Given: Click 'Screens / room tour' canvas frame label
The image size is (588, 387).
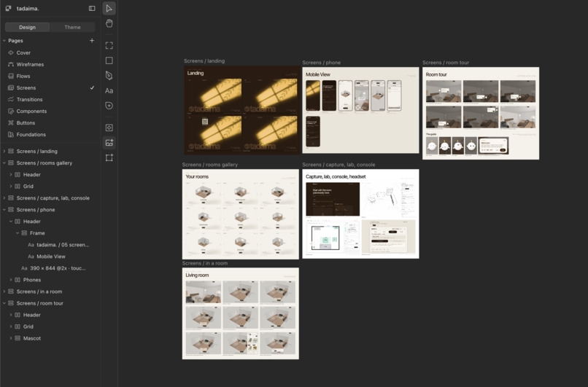Looking at the screenshot, I should (x=446, y=63).
